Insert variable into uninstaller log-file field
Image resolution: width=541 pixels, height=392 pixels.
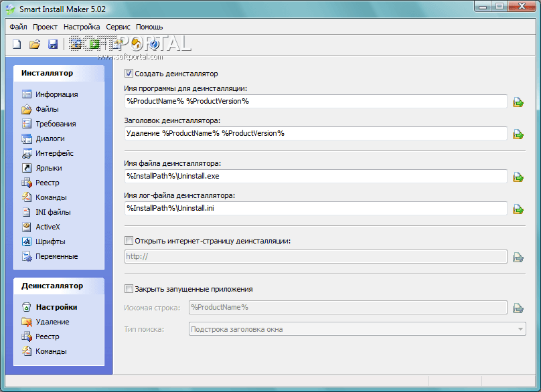point(518,209)
